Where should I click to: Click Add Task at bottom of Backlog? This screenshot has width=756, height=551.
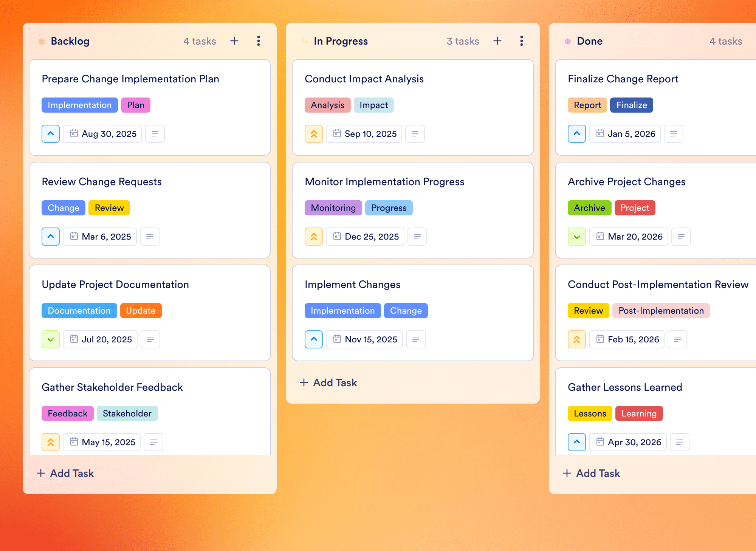tap(65, 473)
